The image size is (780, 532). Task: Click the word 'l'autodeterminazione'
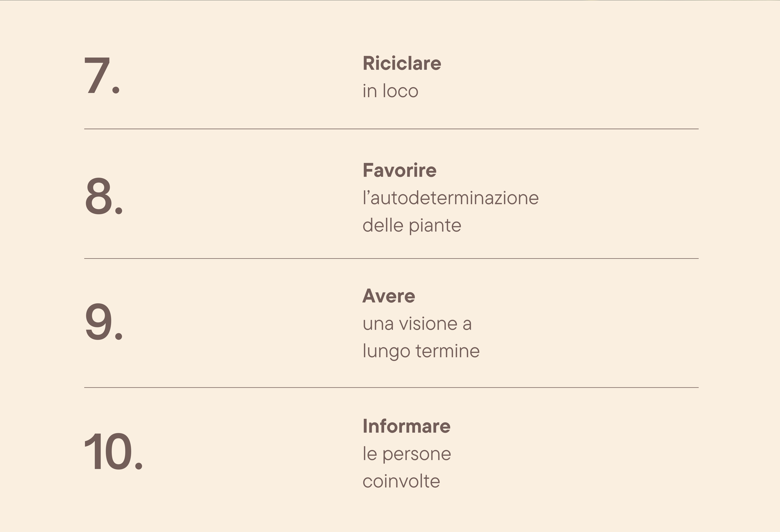[450, 198]
